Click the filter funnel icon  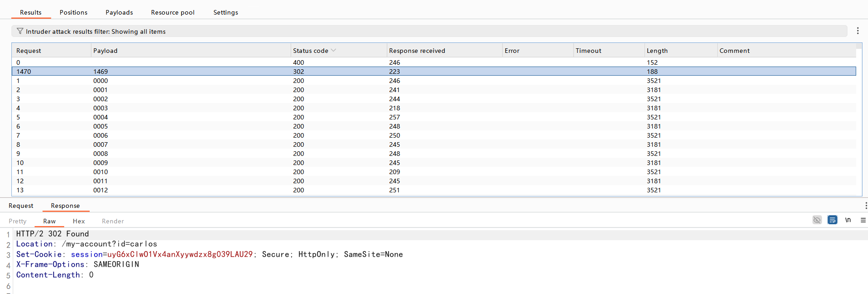[x=20, y=31]
